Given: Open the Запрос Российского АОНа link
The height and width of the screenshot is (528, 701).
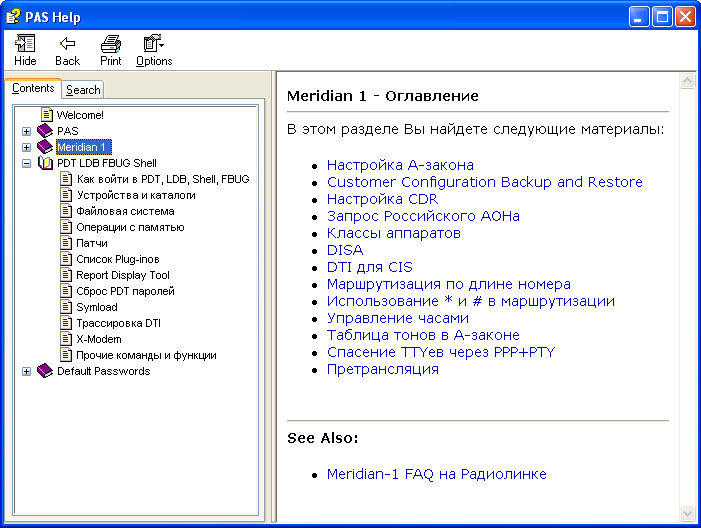Looking at the screenshot, I should click(423, 216).
